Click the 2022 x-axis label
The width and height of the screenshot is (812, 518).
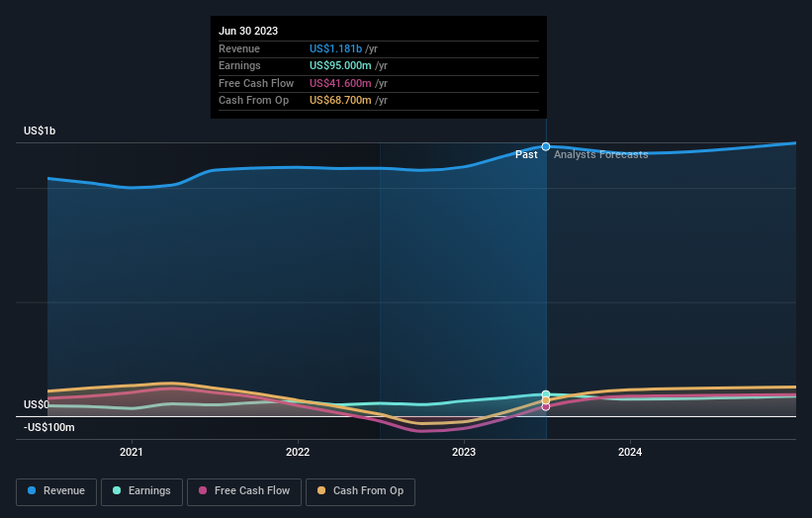pos(298,452)
